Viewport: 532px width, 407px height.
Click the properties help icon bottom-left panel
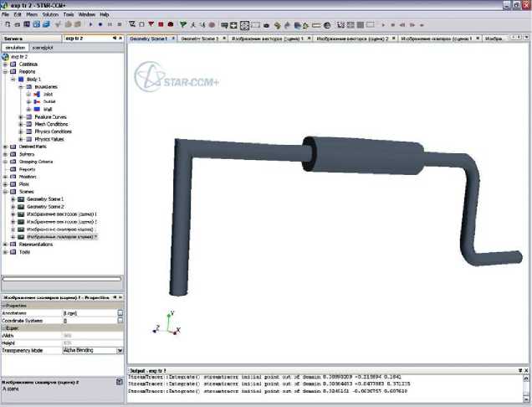coord(120,382)
